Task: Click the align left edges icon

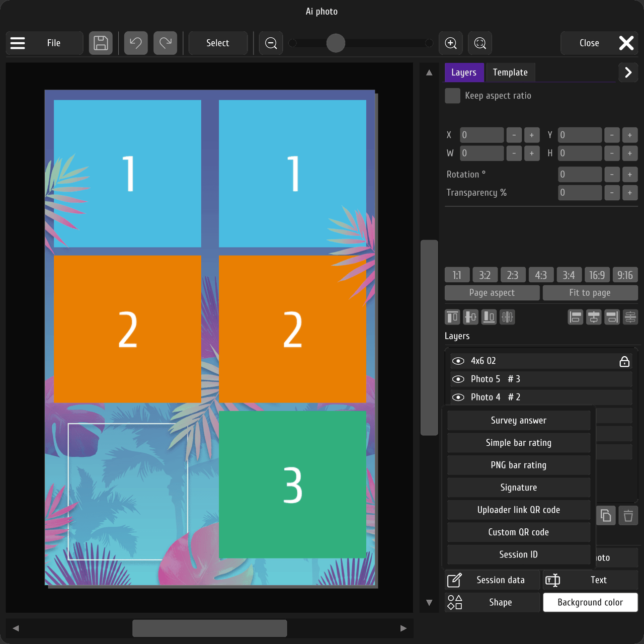Action: [x=576, y=317]
